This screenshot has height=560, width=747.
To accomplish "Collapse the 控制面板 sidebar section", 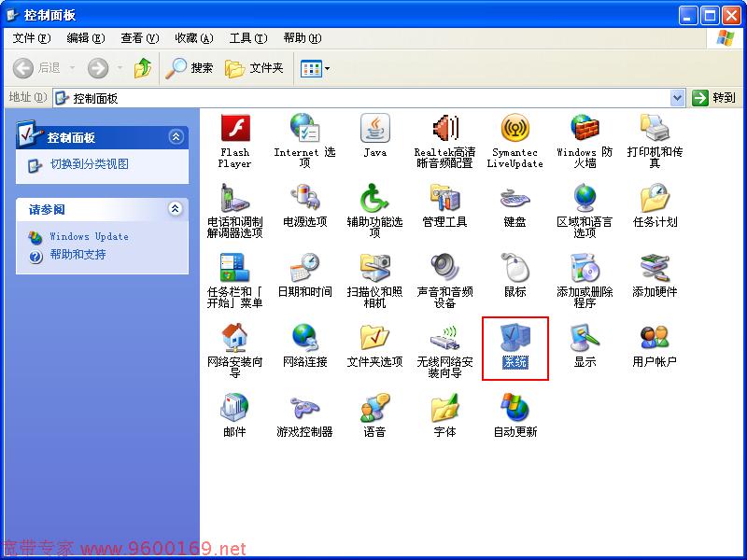I will (x=176, y=137).
